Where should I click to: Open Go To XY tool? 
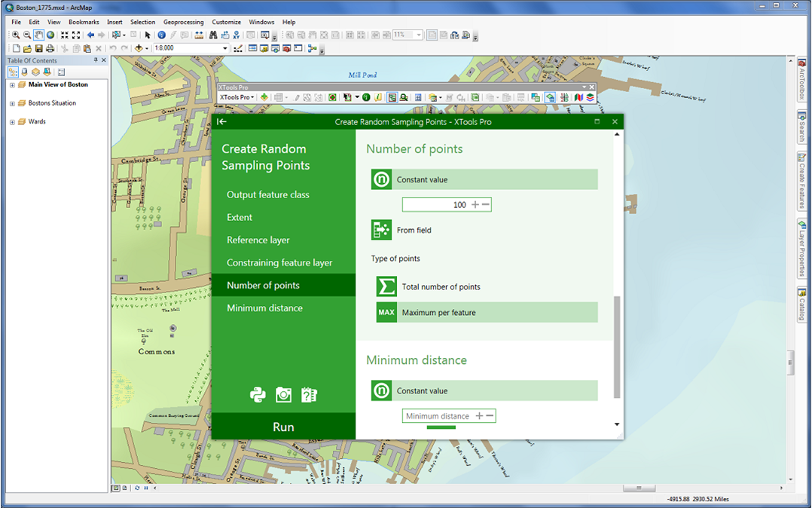click(237, 35)
